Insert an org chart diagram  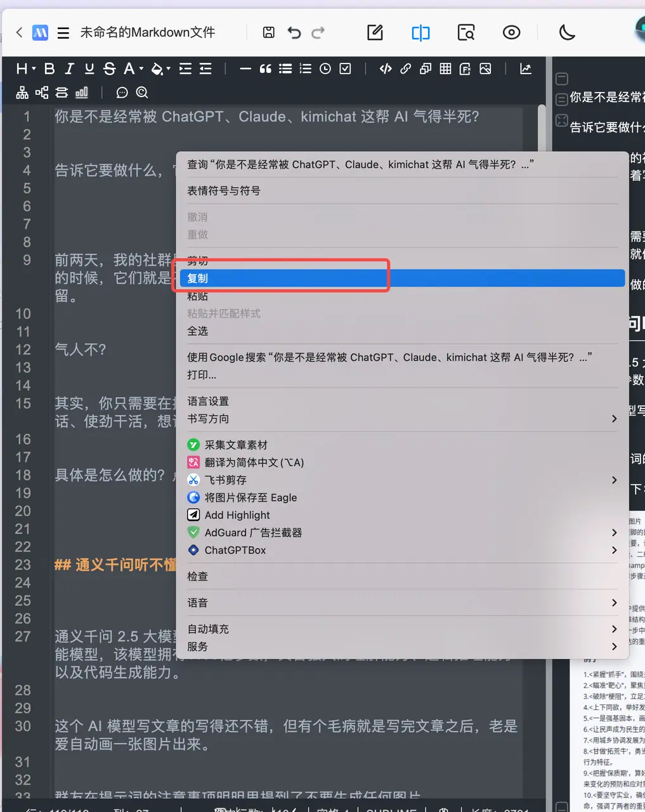coord(22,93)
